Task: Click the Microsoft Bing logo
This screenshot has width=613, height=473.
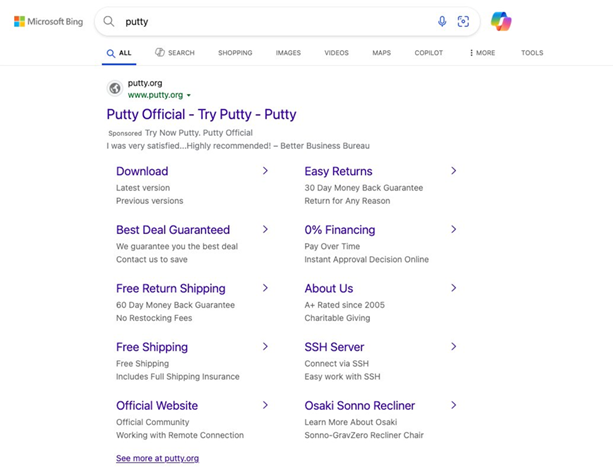Action: [x=48, y=22]
